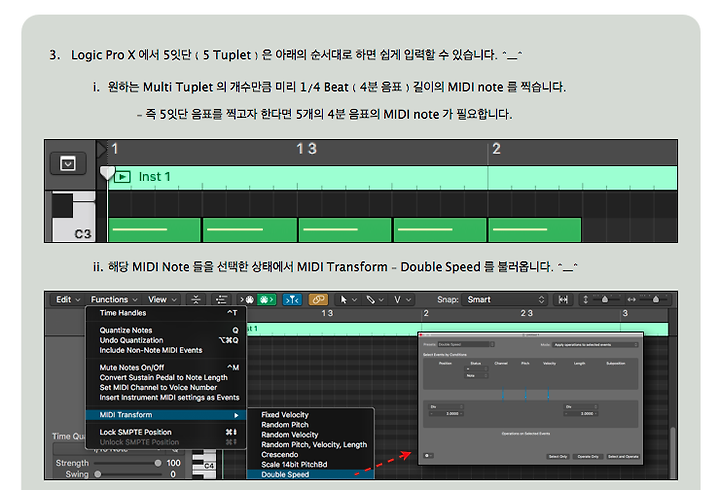
Task: Select Random Pitch, Velocity, Length
Action: [x=310, y=445]
